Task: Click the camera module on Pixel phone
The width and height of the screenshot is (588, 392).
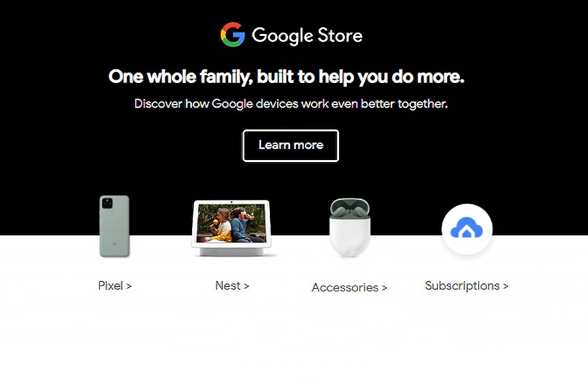Action: click(107, 203)
